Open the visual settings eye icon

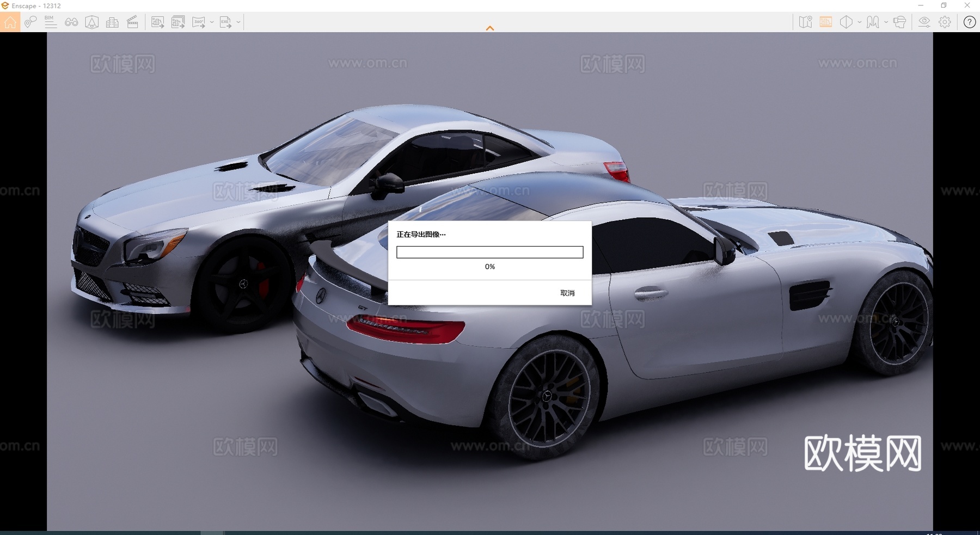coord(924,22)
